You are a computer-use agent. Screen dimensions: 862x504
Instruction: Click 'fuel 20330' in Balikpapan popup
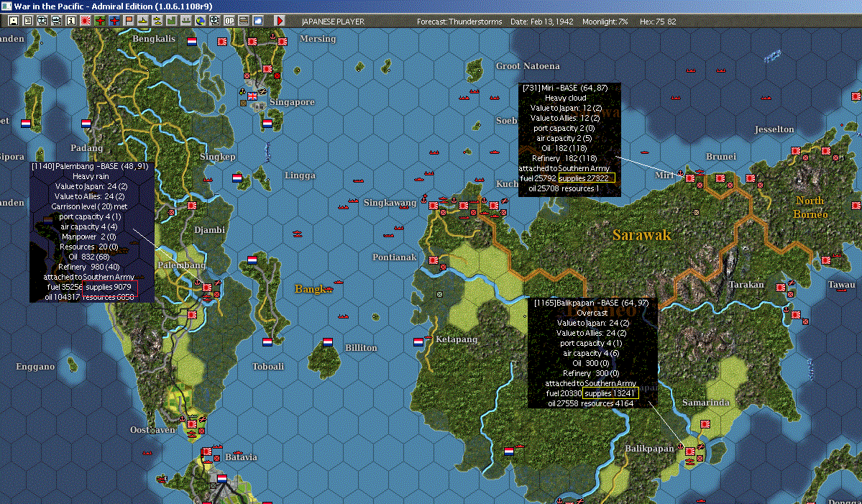click(x=564, y=393)
